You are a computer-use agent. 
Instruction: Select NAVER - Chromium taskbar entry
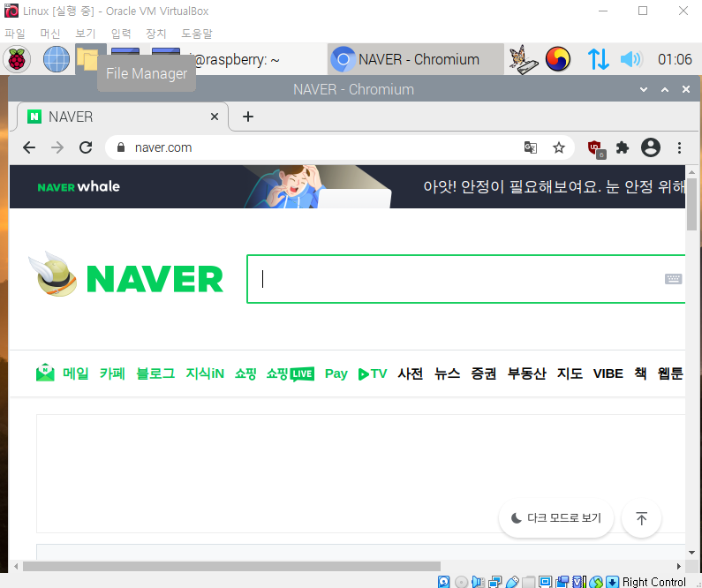(416, 59)
